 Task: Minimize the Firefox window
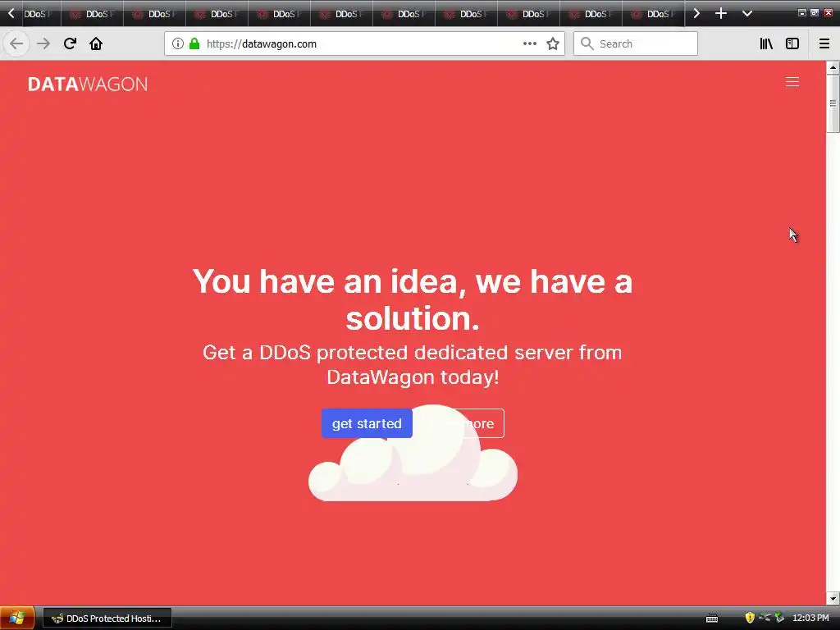click(x=802, y=12)
